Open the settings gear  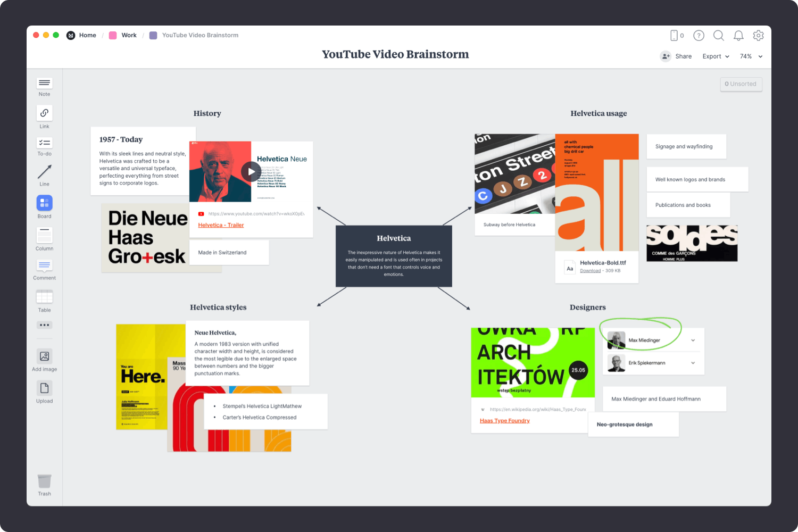tap(759, 36)
